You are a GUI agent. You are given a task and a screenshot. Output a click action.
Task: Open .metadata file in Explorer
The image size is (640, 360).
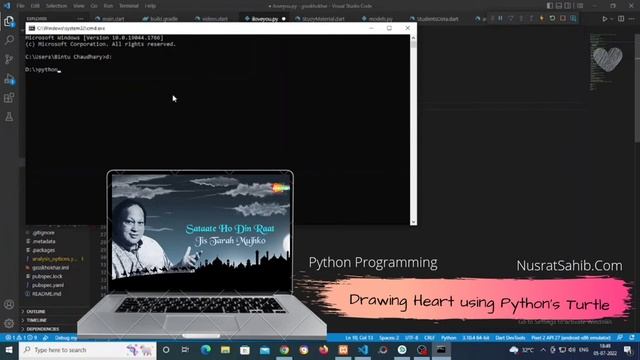point(44,241)
